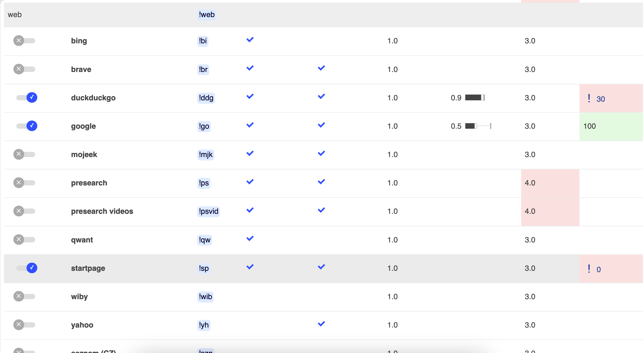Enable the mojeek engine toggle
The width and height of the screenshot is (644, 353).
24,154
